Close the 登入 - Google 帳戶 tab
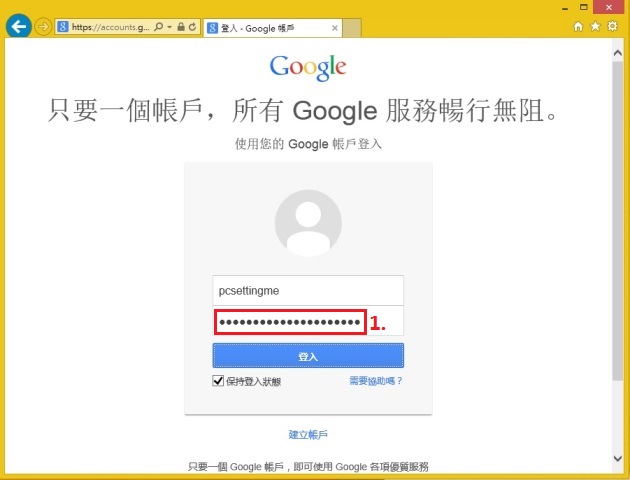This screenshot has width=630, height=480. tap(335, 28)
